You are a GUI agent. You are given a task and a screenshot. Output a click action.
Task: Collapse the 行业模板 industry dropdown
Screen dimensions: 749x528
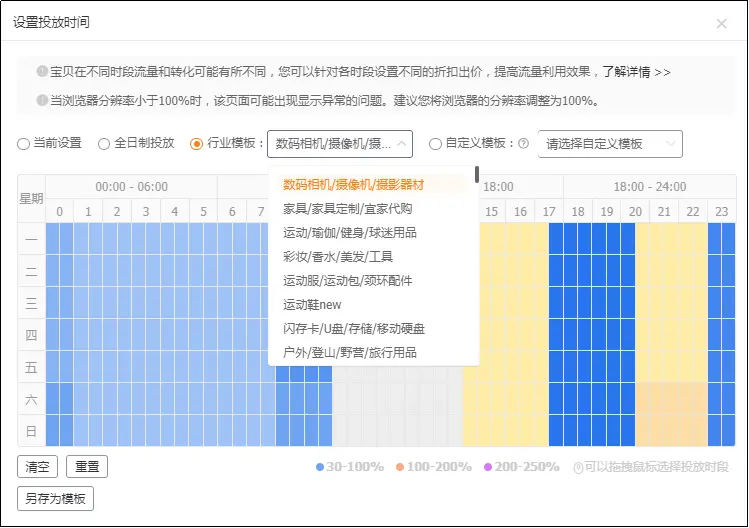point(340,144)
